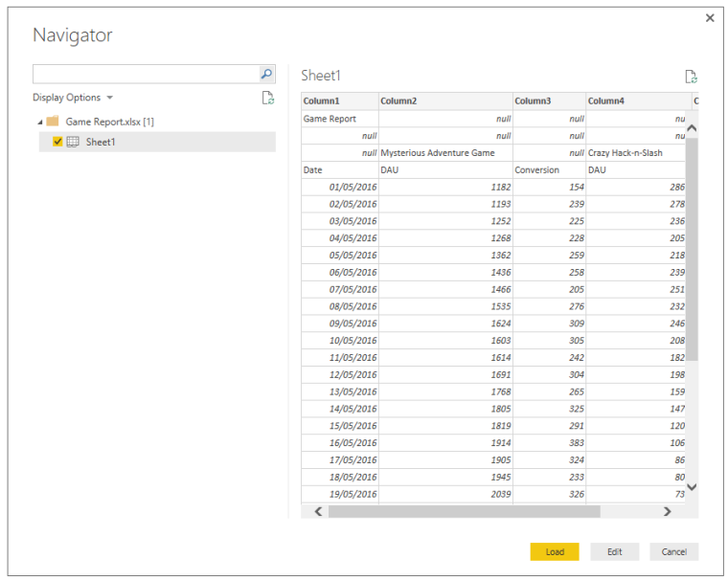Click the Sheet1 table icon
Screen dimensions: 728x581
click(73, 142)
